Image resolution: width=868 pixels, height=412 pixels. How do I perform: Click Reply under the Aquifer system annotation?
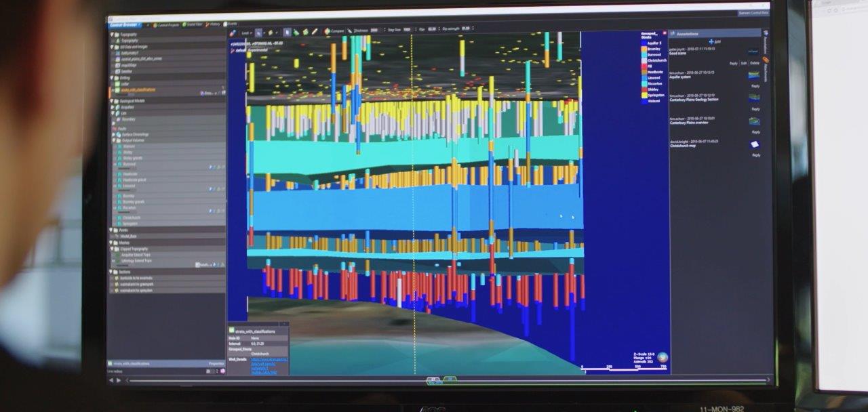755,86
